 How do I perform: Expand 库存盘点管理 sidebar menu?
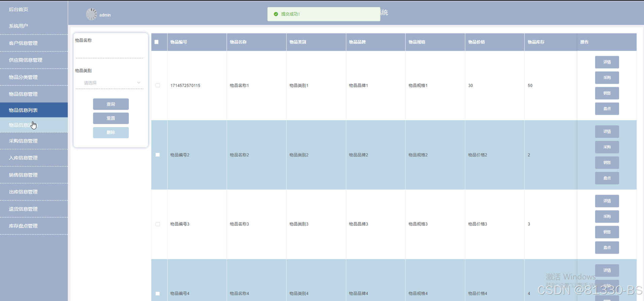click(34, 226)
